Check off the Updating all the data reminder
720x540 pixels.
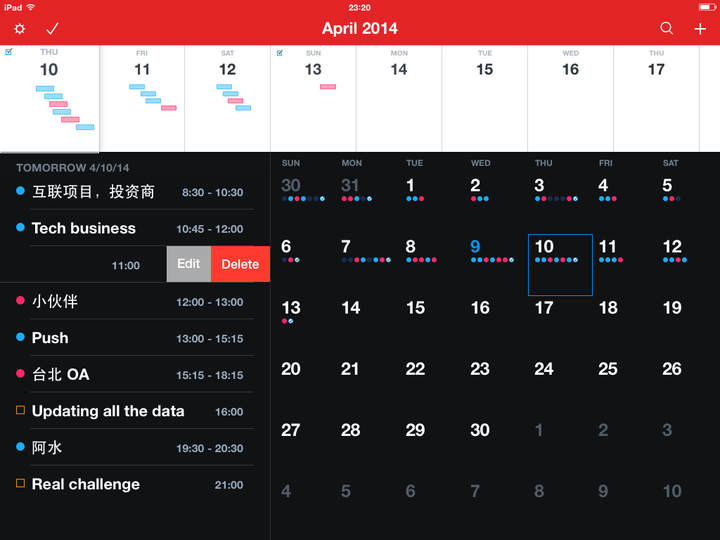click(x=20, y=411)
